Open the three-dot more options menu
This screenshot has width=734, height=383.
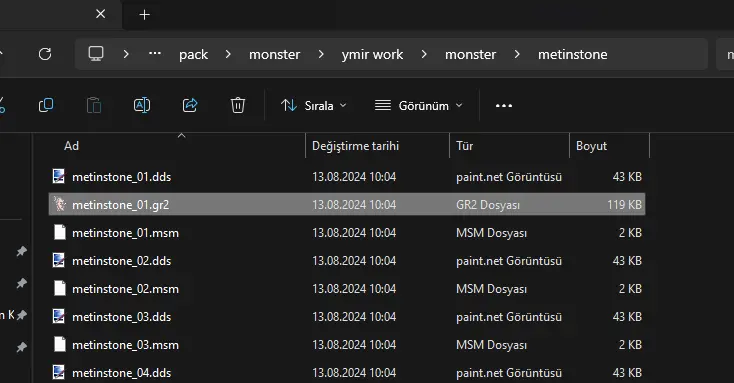tap(504, 106)
